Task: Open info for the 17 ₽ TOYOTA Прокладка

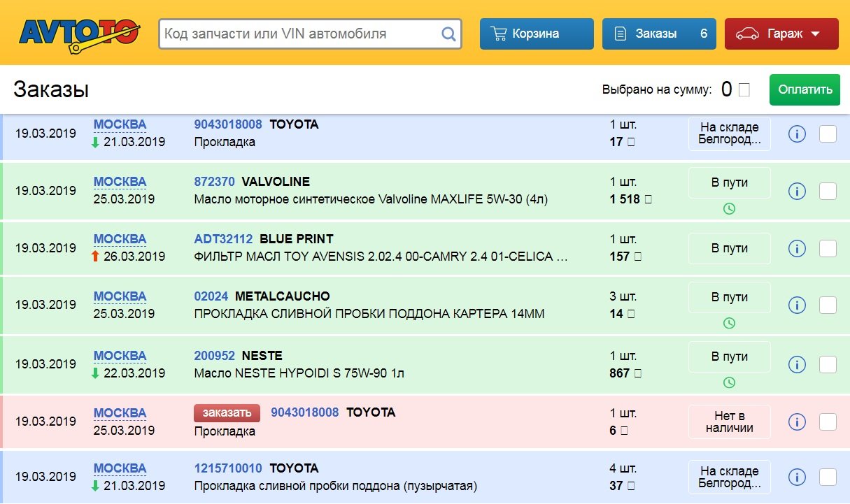Action: pos(797,134)
